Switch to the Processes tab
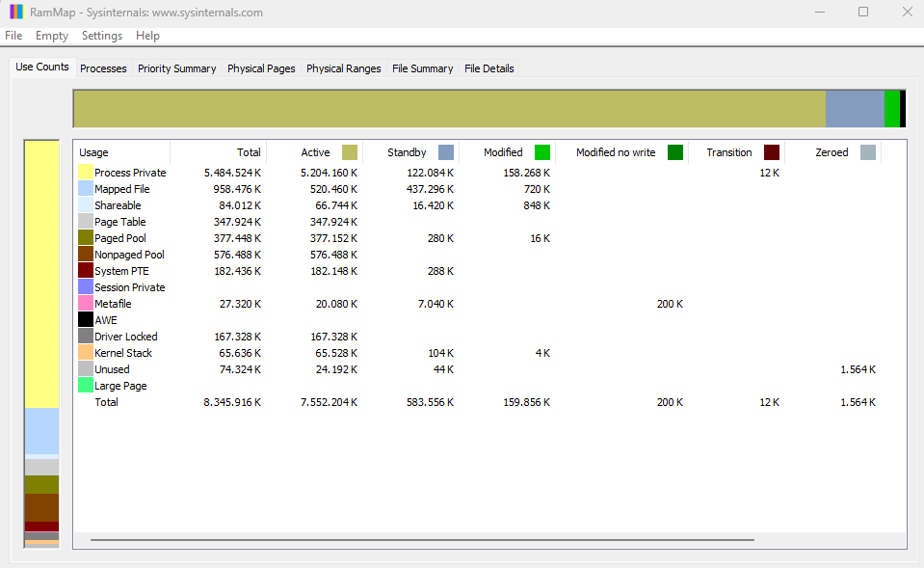Viewport: 924px width, 568px height. (x=102, y=68)
